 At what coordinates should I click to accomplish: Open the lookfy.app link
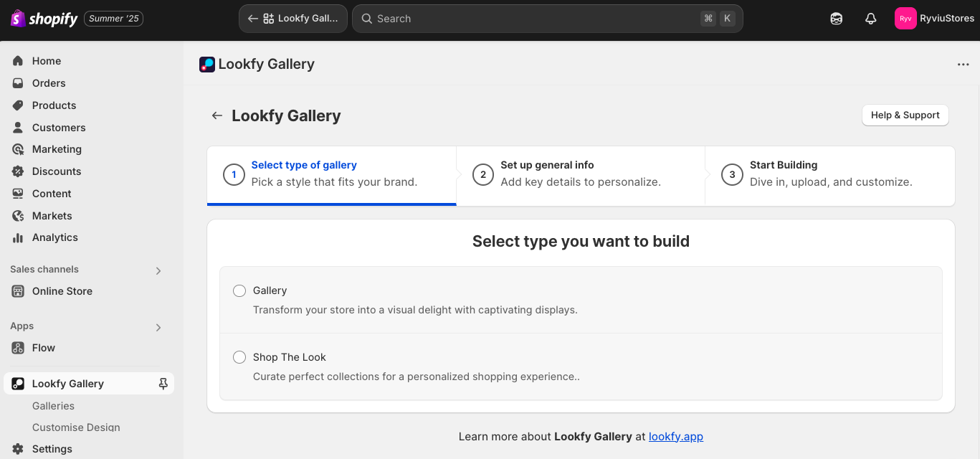click(x=676, y=436)
